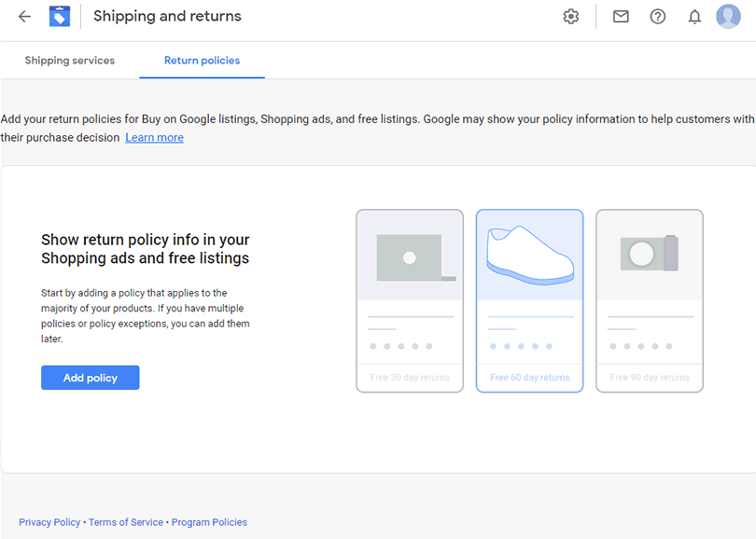Click the Add policy button
The height and width of the screenshot is (539, 756).
click(x=91, y=378)
